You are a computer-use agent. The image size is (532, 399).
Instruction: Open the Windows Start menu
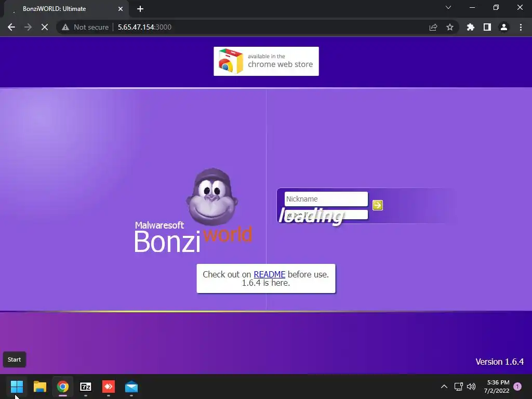pyautogui.click(x=17, y=387)
